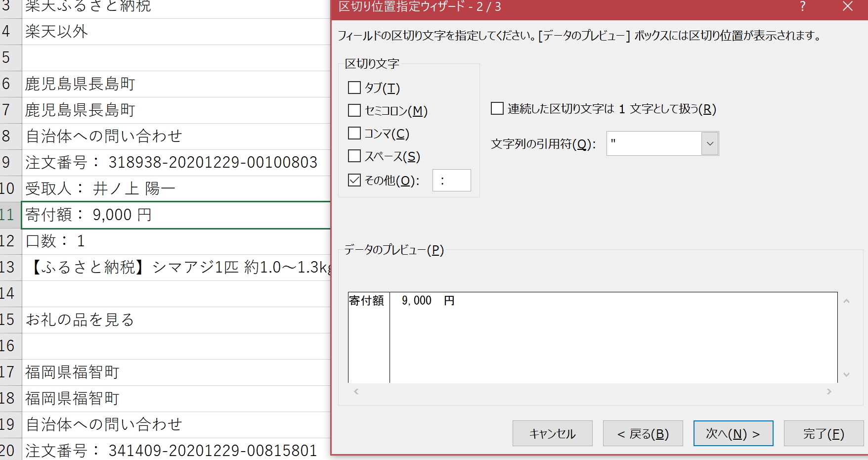Enable 連続した区切り文字は1文字として扱う checkbox
This screenshot has width=868, height=460.
pos(497,108)
